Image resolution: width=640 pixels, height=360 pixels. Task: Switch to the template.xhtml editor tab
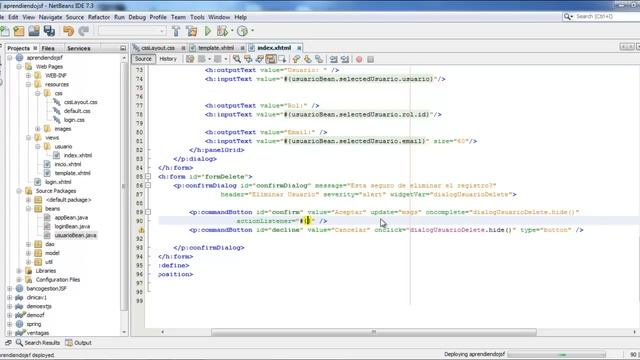pos(216,48)
